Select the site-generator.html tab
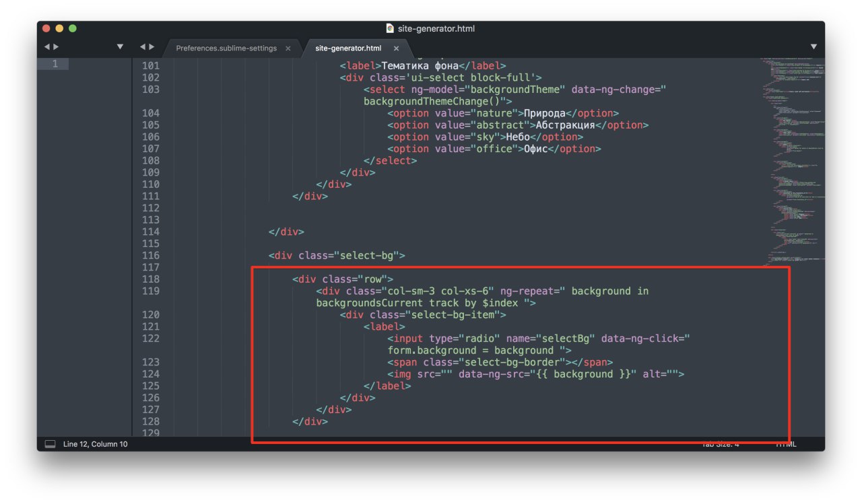Screen dimensions: 862x504 click(348, 48)
